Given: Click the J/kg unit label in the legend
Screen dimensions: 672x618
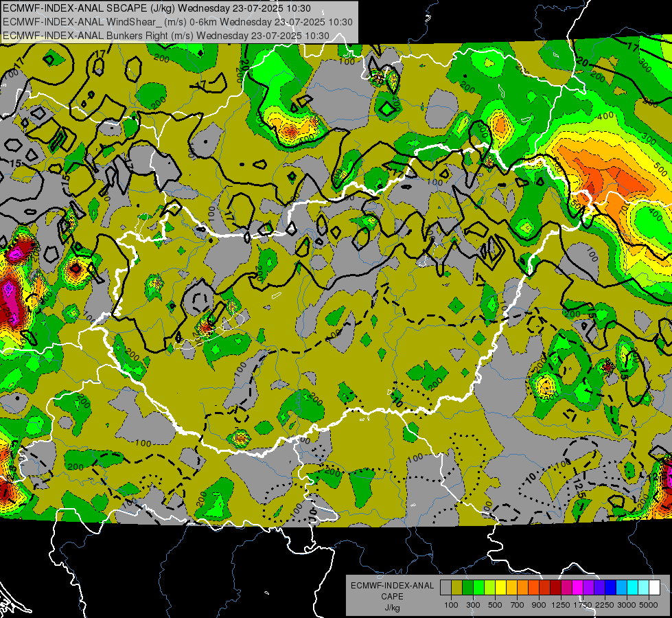Looking at the screenshot, I should [x=392, y=608].
